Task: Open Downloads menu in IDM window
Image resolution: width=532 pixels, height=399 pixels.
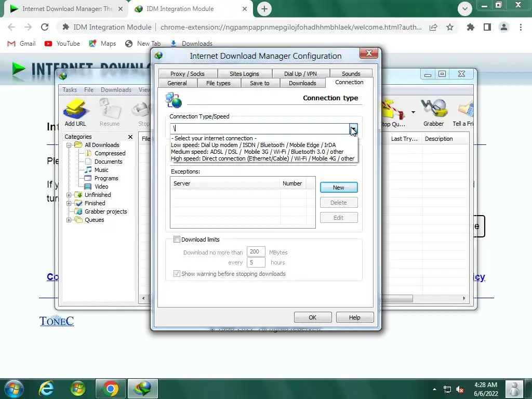Action: point(116,89)
